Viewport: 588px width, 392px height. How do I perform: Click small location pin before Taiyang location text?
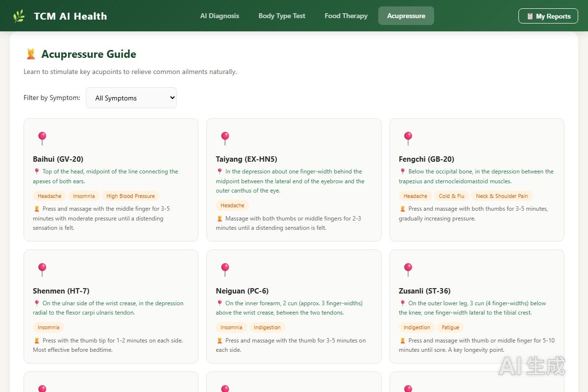pyautogui.click(x=219, y=171)
